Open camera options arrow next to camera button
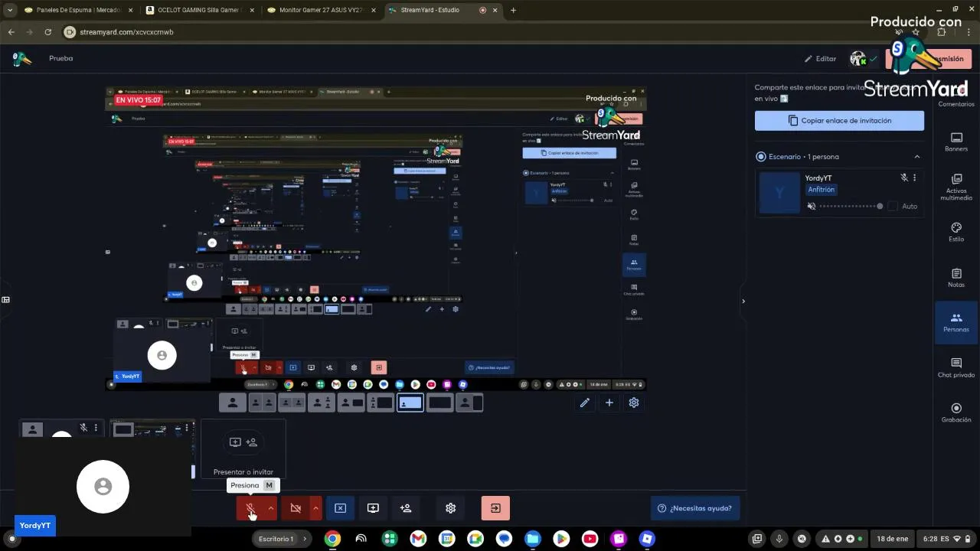 point(315,508)
